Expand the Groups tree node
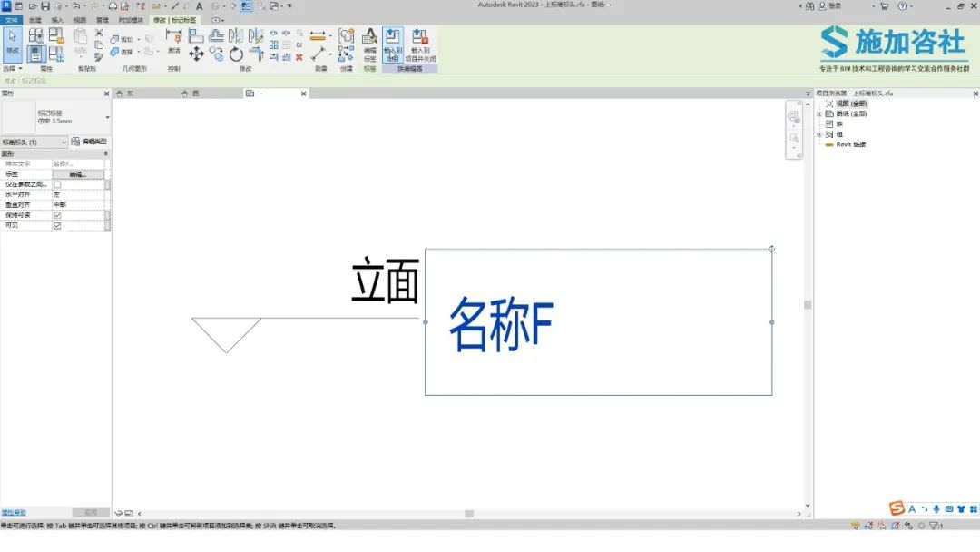 pos(819,134)
